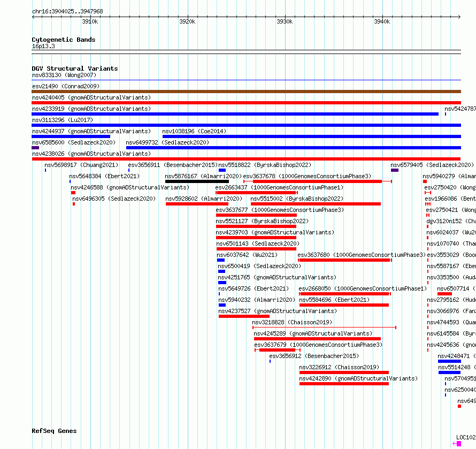Click nsv6500419 (Sedlazeck2020) label

(x=259, y=266)
